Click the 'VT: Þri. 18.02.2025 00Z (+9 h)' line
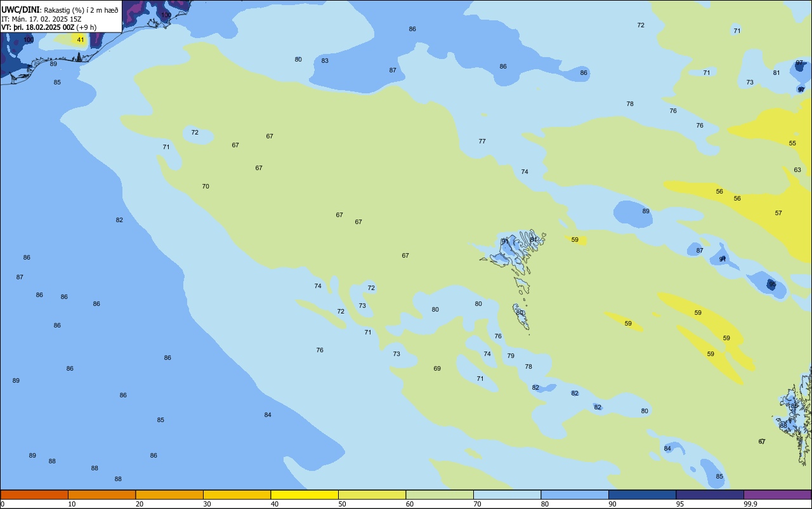The height and width of the screenshot is (509, 812). pyautogui.click(x=49, y=27)
